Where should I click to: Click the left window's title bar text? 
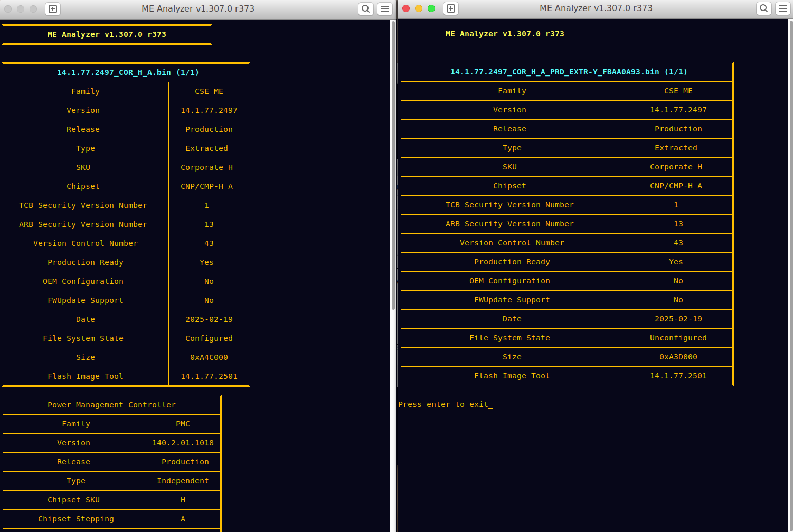198,8
